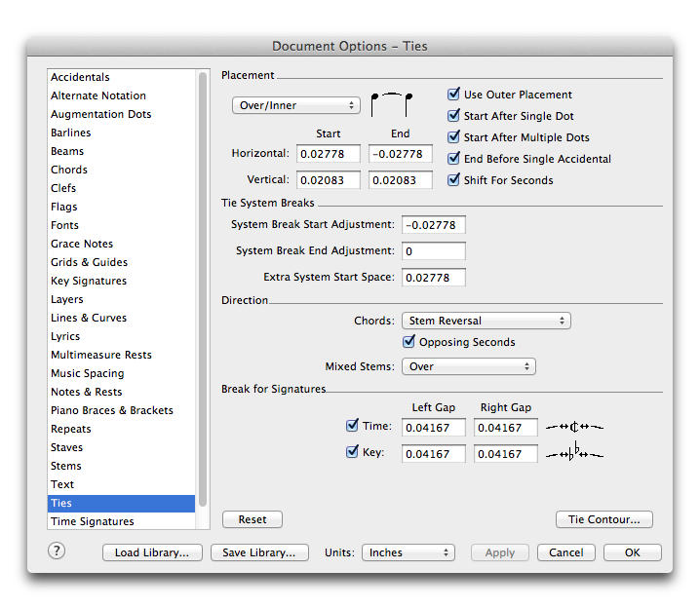Select Chords category in list
The width and height of the screenshot is (700, 608).
122,170
